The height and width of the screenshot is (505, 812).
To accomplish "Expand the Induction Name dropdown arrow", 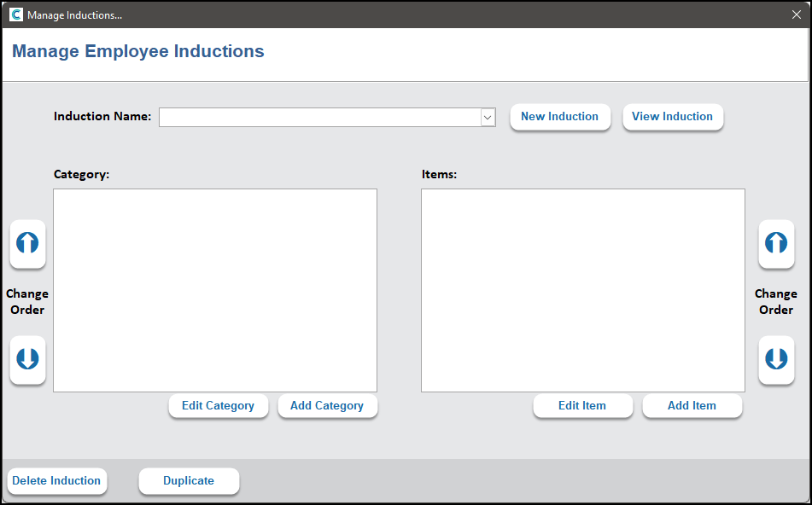I will tap(488, 118).
